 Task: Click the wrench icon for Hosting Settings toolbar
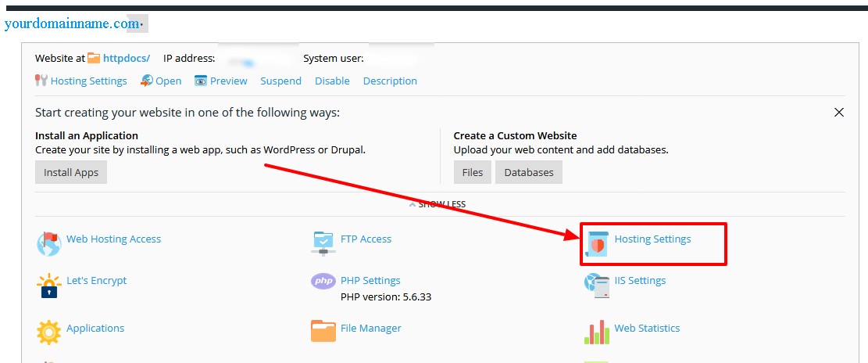(41, 81)
